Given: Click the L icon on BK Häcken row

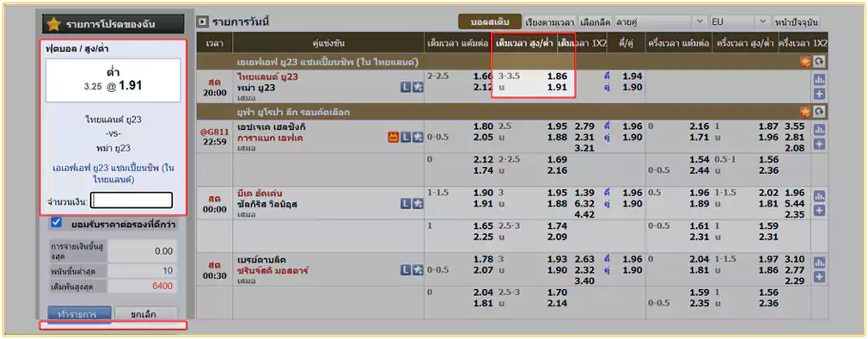Looking at the screenshot, I should coord(406,204).
